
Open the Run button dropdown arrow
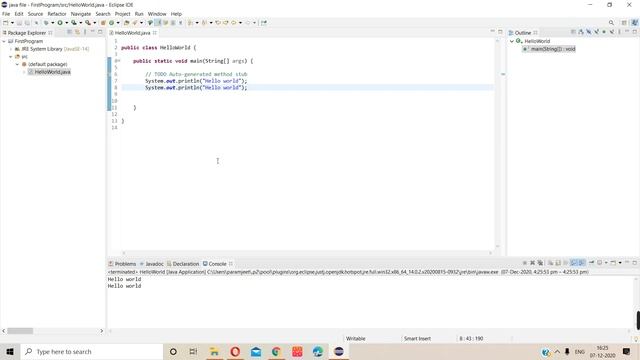click(67, 23)
